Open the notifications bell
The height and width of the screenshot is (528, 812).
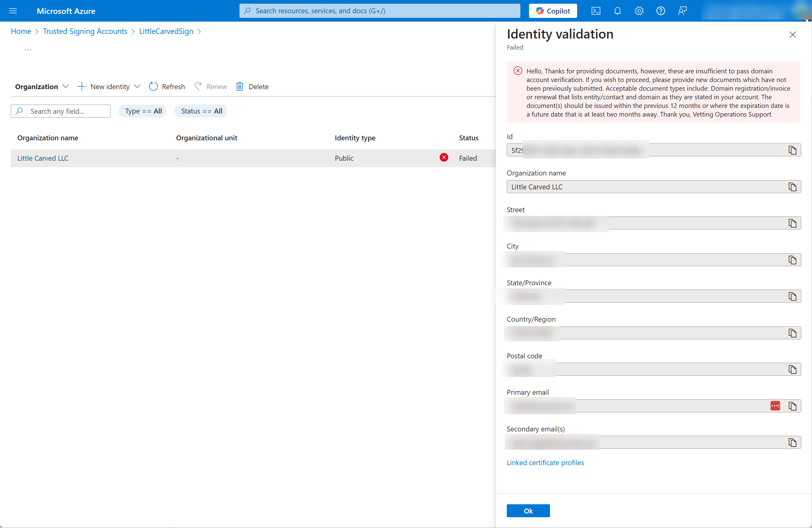click(617, 11)
